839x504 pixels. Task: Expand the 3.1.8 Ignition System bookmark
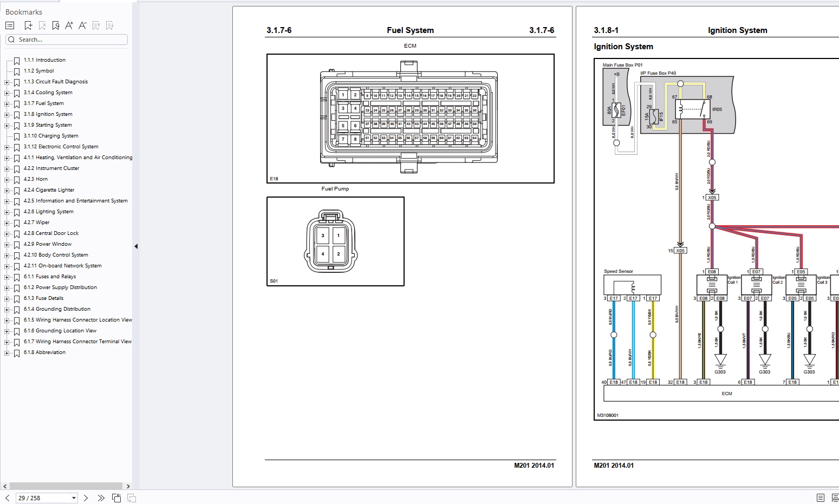[6, 115]
